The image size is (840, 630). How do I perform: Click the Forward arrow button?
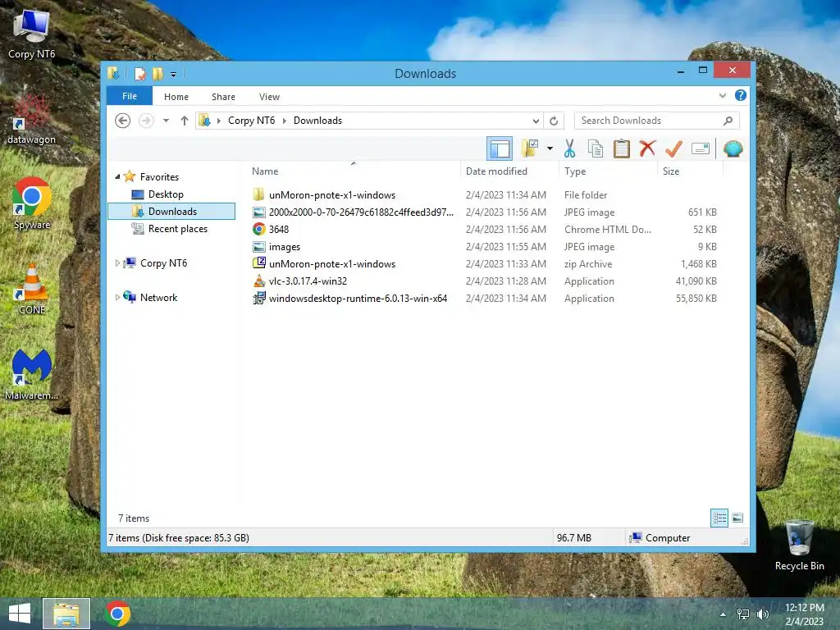pos(146,121)
